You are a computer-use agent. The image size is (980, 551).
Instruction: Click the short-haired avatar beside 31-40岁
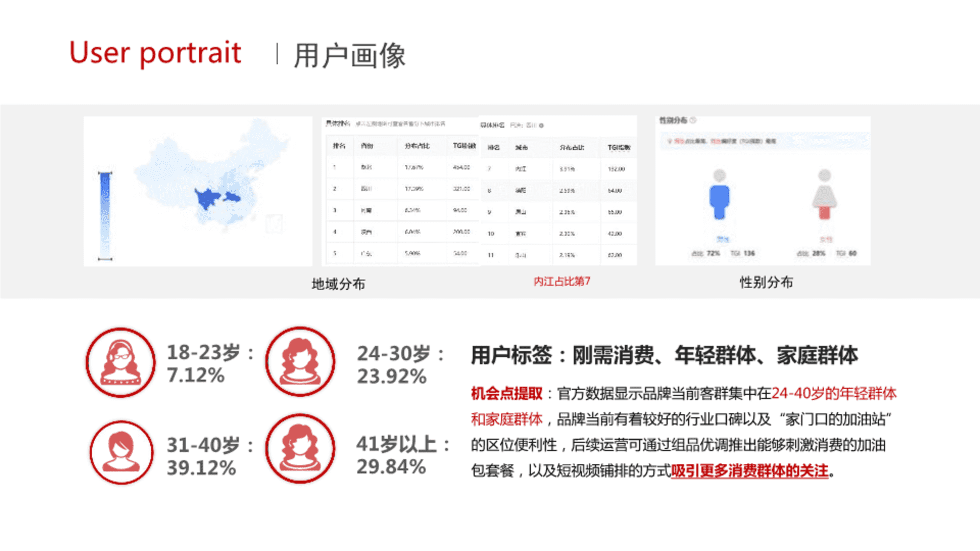coord(121,452)
